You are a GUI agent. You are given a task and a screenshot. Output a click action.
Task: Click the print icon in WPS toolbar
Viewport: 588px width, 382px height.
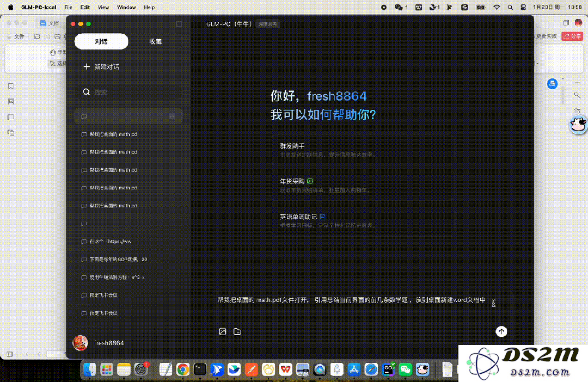coord(57,36)
